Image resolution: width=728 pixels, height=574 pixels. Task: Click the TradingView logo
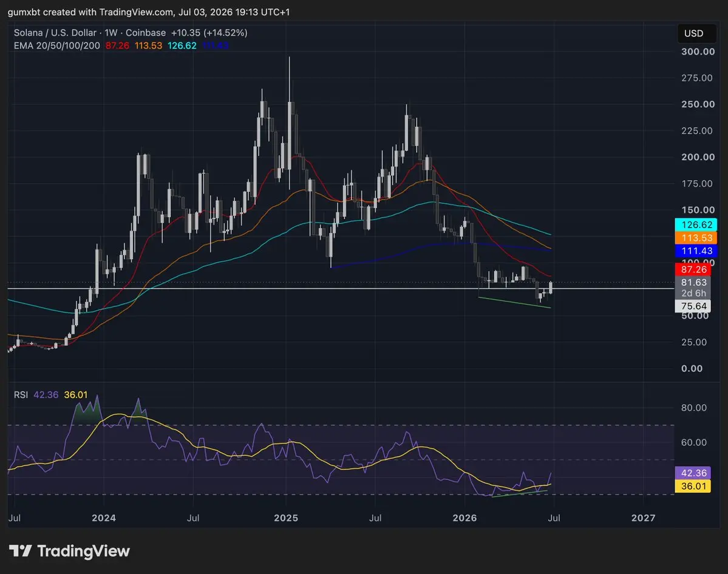[70, 551]
